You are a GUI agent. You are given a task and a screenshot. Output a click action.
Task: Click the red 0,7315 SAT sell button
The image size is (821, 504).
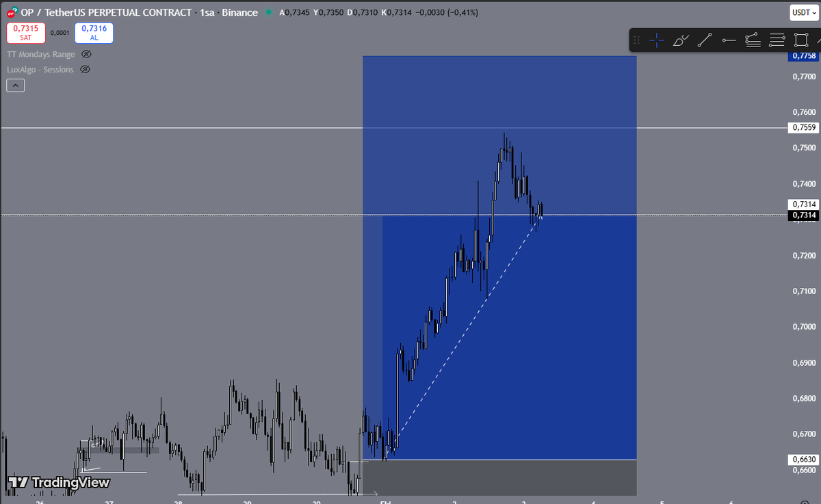(26, 33)
